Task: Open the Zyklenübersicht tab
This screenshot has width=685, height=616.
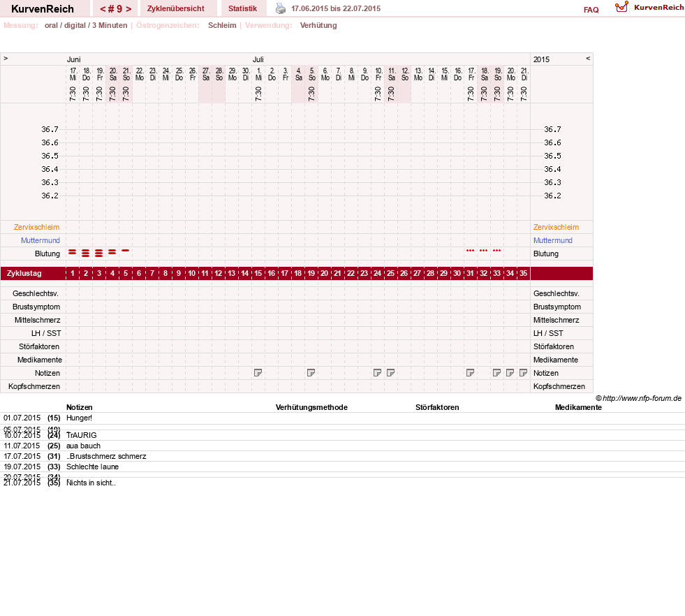Action: click(x=176, y=8)
